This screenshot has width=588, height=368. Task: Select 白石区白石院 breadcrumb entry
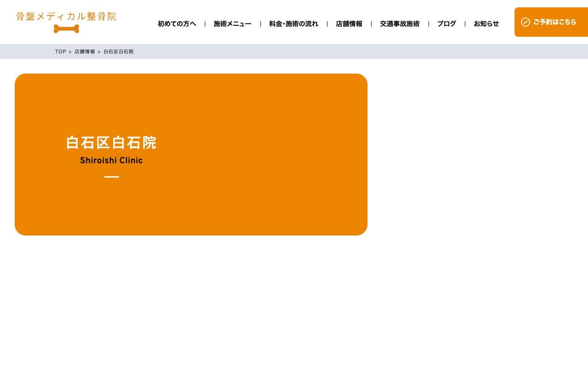pos(118,52)
